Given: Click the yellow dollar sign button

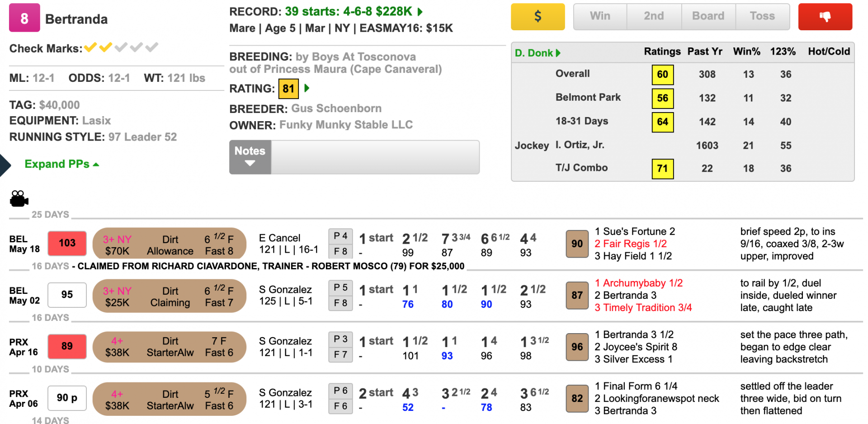Looking at the screenshot, I should 538,17.
